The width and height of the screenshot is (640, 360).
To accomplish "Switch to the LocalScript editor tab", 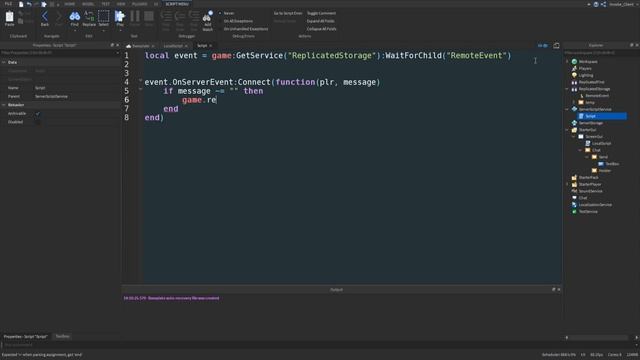I will (173, 46).
